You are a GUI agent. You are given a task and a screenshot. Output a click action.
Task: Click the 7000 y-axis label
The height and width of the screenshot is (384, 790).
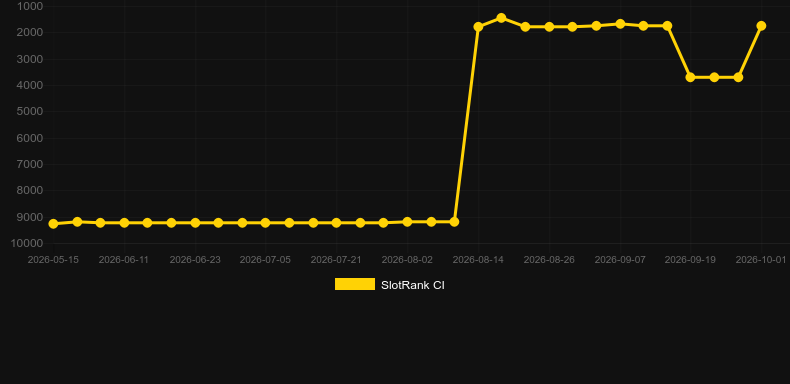[30, 164]
